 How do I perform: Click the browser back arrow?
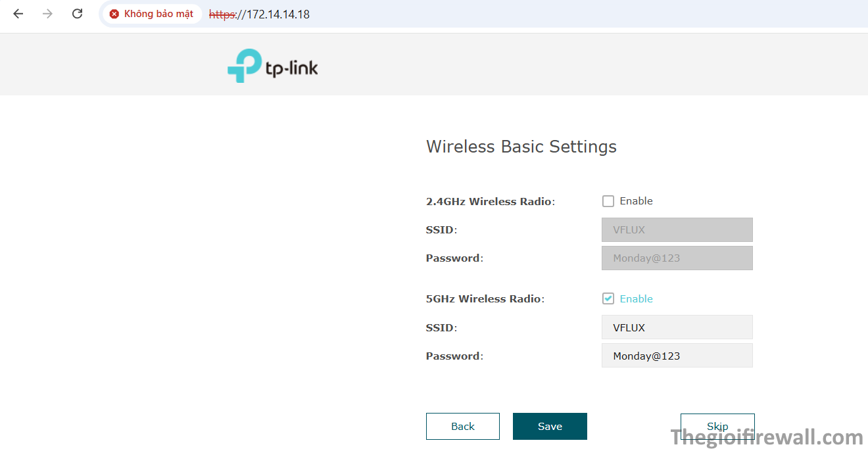point(18,14)
